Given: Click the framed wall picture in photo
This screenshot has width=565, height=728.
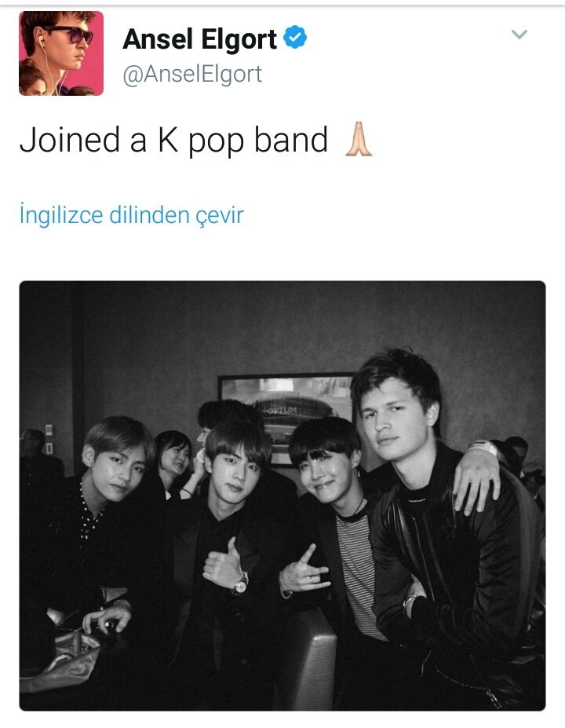Looking at the screenshot, I should point(288,413).
